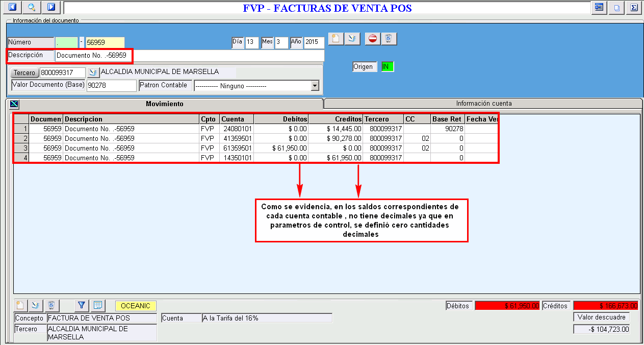Click the filter funnel icon

pos(81,306)
